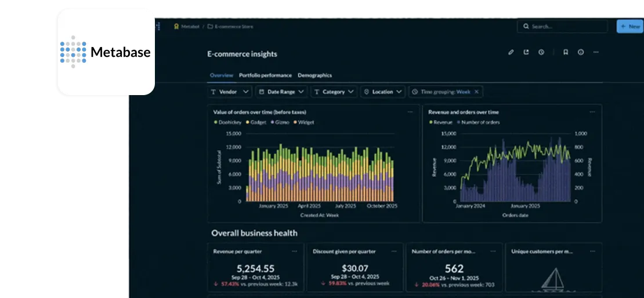The width and height of the screenshot is (644, 298).
Task: Open the dashboard header three-dot menu
Action: pyautogui.click(x=596, y=52)
